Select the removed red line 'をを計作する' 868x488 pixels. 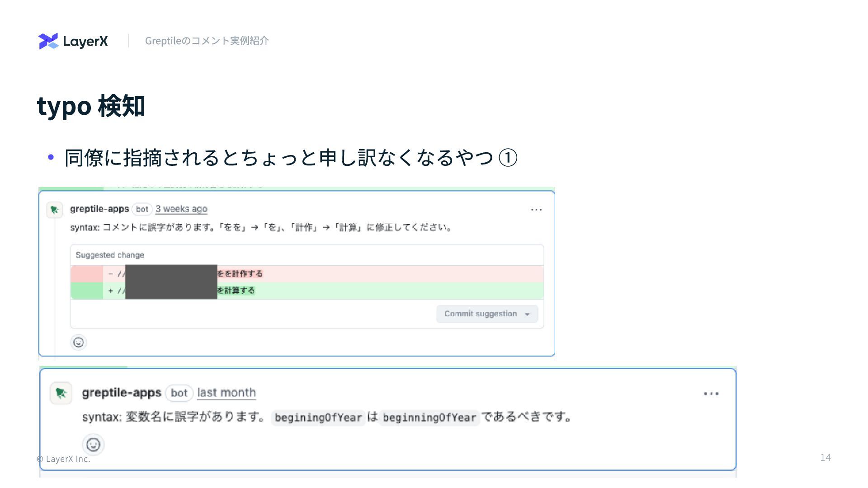pos(307,274)
